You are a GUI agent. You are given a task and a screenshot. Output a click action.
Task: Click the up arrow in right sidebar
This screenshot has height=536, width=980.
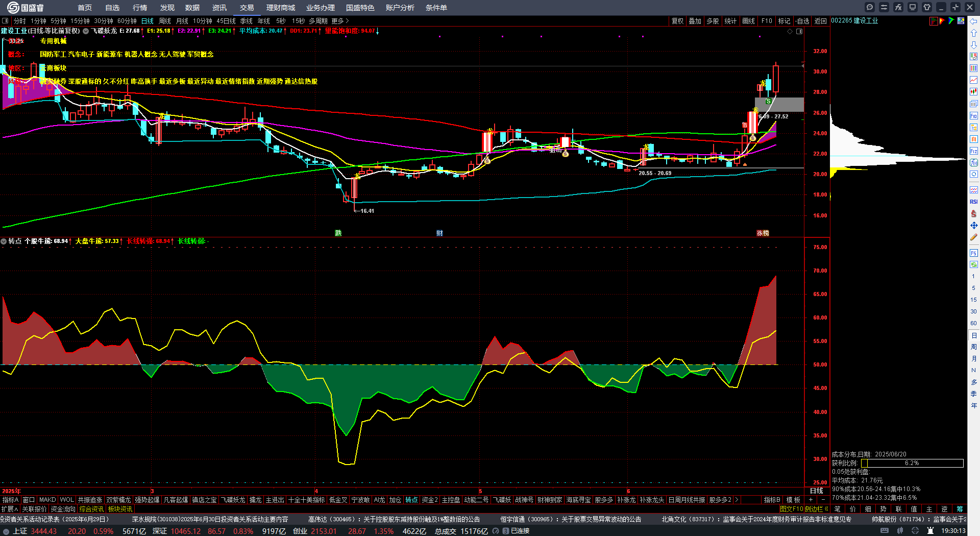974,33
